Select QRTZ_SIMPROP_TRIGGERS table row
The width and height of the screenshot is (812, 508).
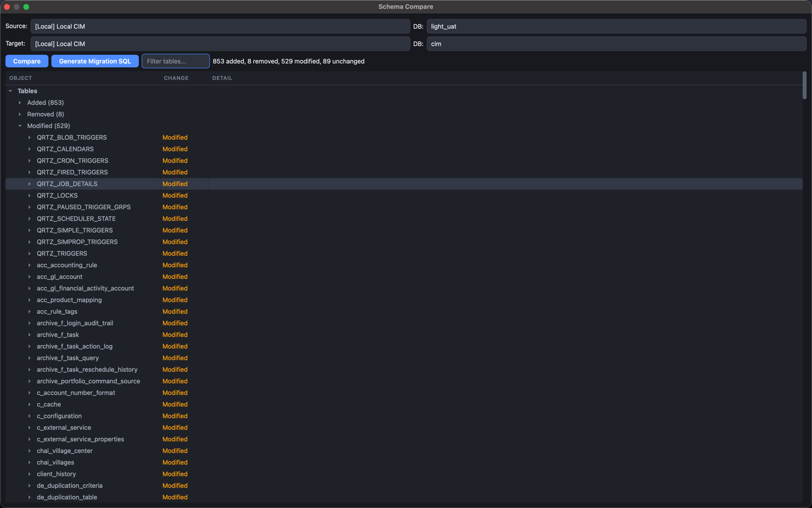point(404,242)
